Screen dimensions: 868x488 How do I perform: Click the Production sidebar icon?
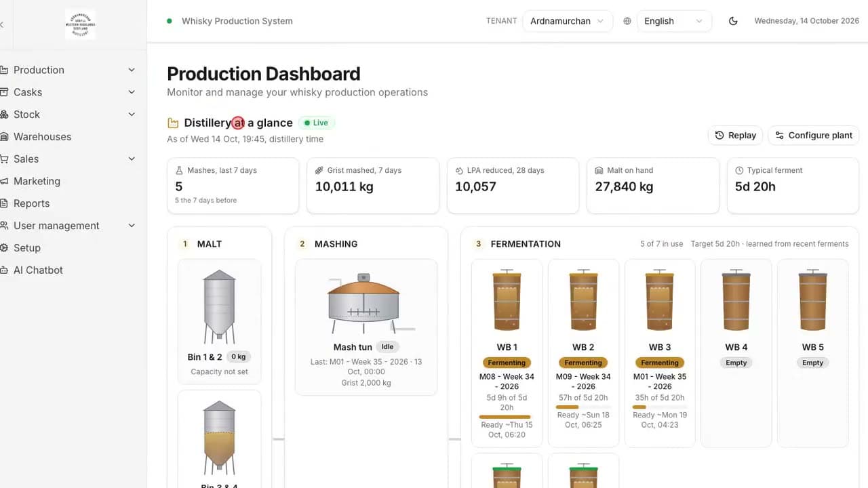(x=4, y=70)
